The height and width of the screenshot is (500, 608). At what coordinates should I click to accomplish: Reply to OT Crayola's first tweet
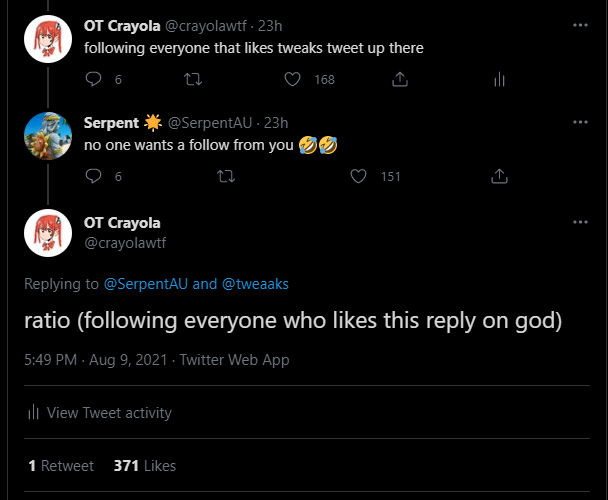(94, 79)
